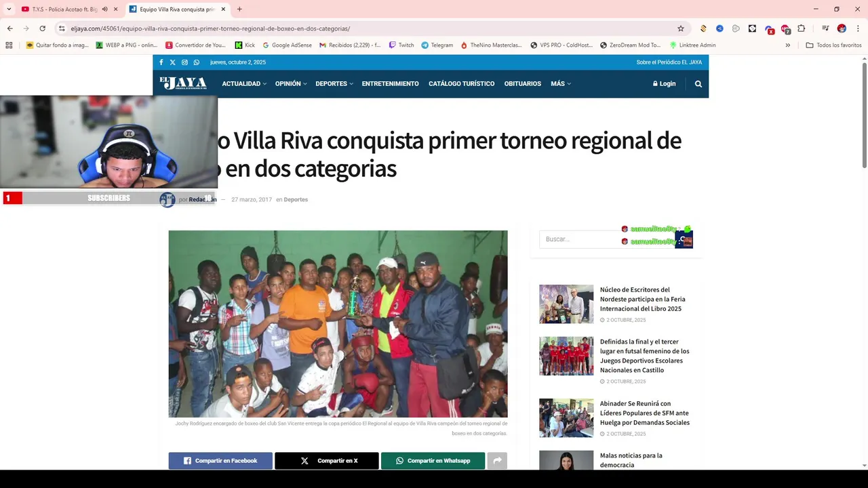Image resolution: width=868 pixels, height=488 pixels.
Task: Open the Extensions puzzle icon
Action: [x=802, y=28]
